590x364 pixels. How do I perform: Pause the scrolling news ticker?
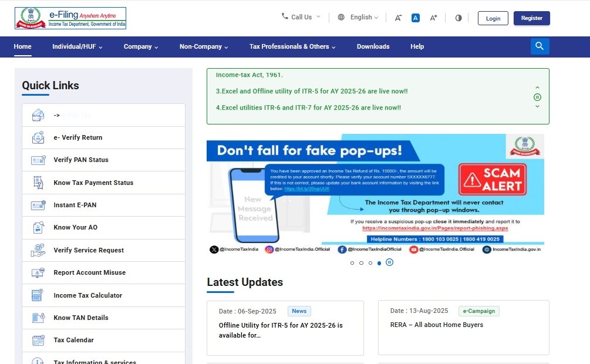point(537,97)
